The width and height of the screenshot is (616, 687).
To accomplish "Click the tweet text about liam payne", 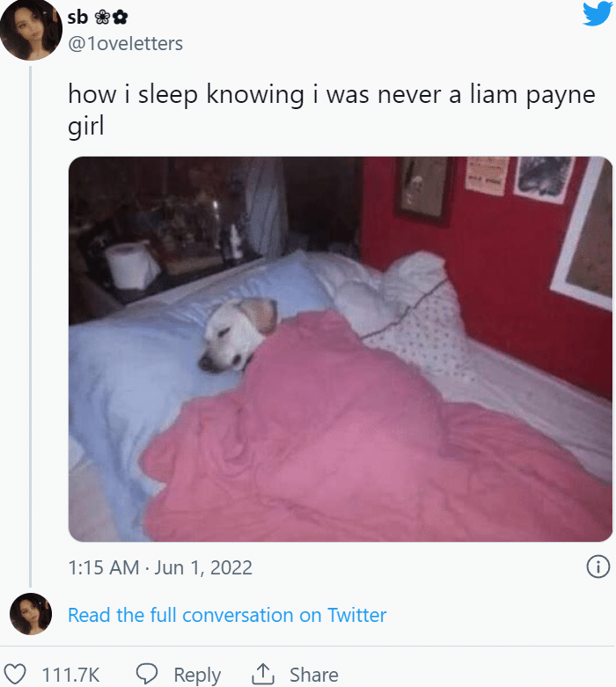I will click(x=332, y=110).
